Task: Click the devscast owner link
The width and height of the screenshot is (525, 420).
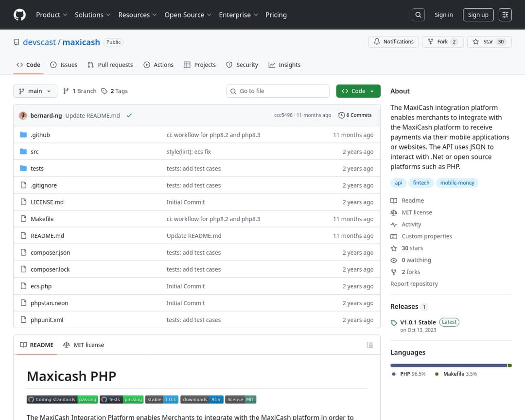Action: [x=39, y=42]
